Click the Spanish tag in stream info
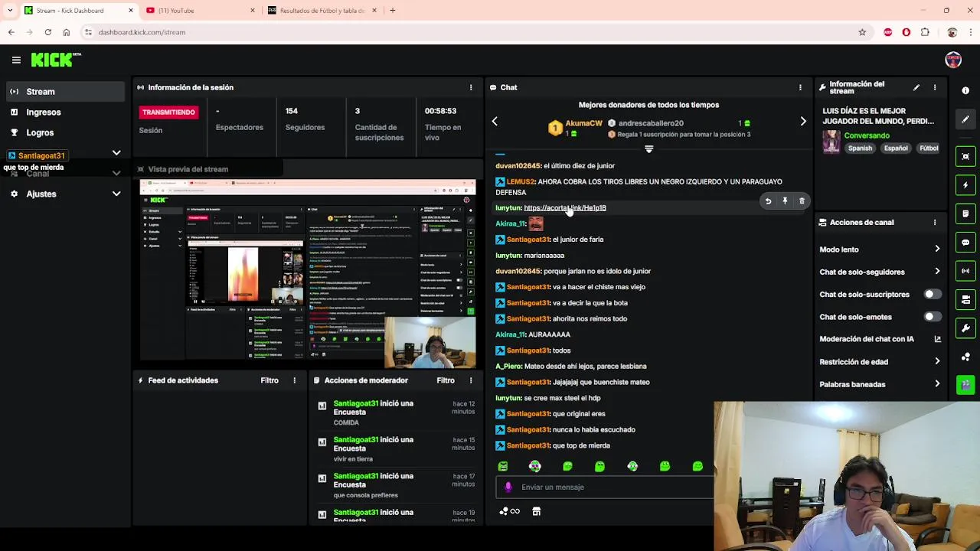This screenshot has height=551, width=980. 860,148
